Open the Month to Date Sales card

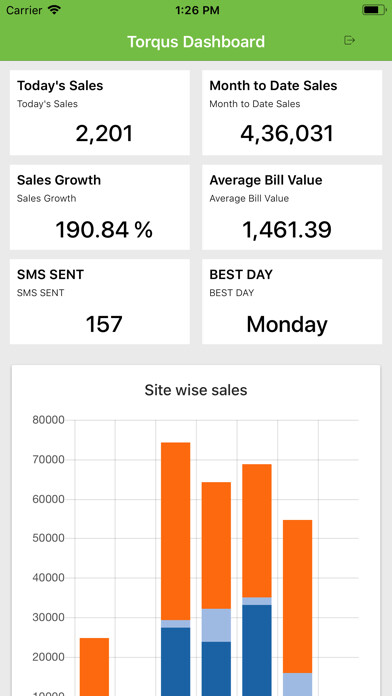point(292,112)
